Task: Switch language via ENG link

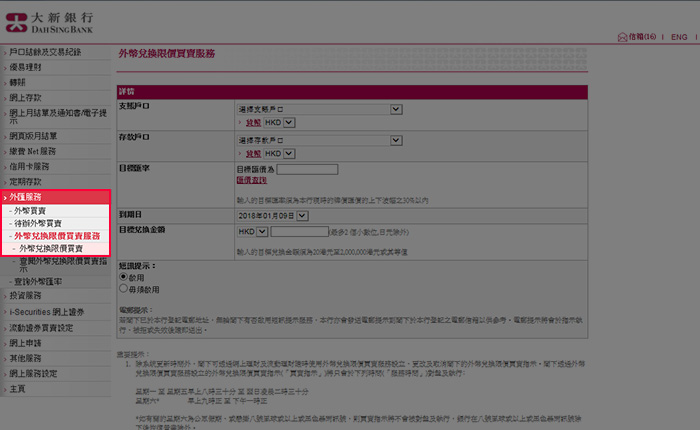Action: 678,37
